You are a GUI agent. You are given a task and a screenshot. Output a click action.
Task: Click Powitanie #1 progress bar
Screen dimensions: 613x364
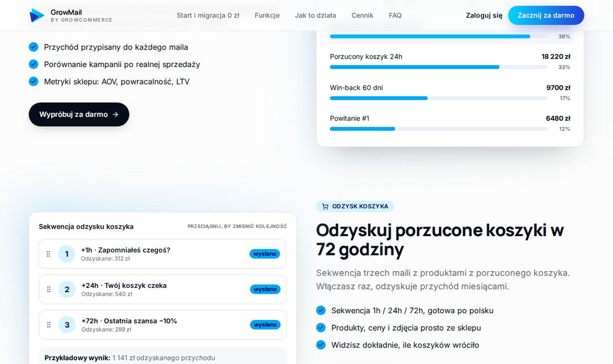pyautogui.click(x=438, y=128)
